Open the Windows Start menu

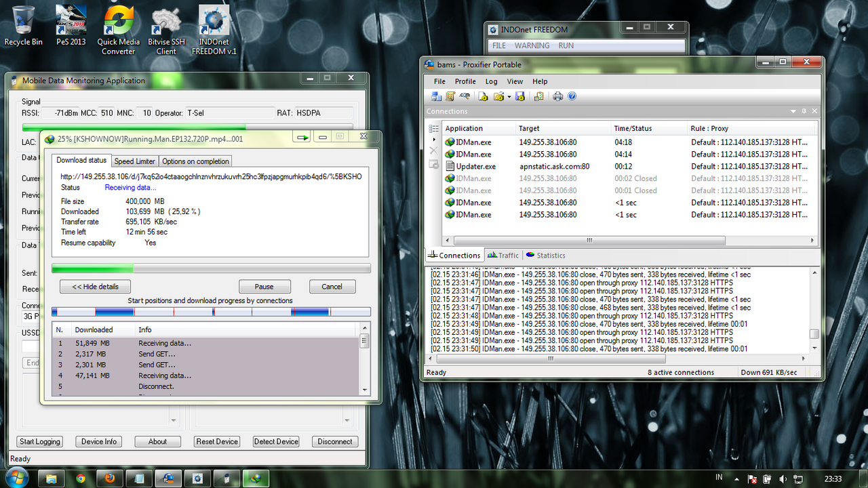16,479
